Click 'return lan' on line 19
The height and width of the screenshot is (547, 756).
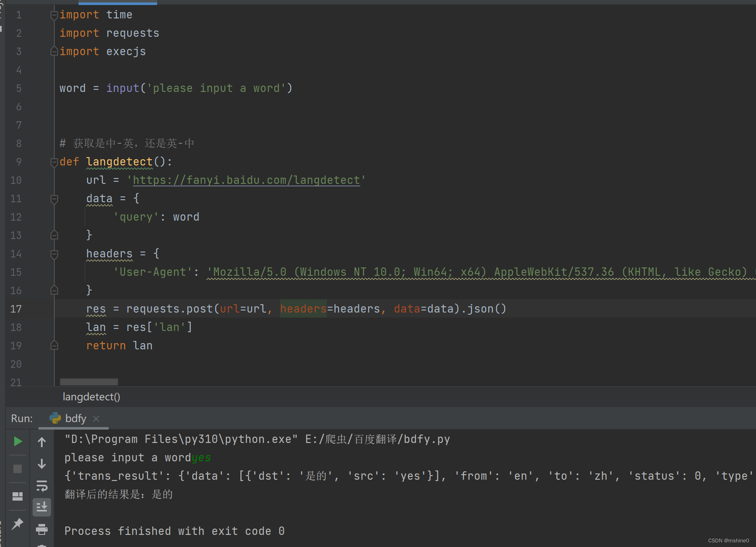pyautogui.click(x=120, y=346)
